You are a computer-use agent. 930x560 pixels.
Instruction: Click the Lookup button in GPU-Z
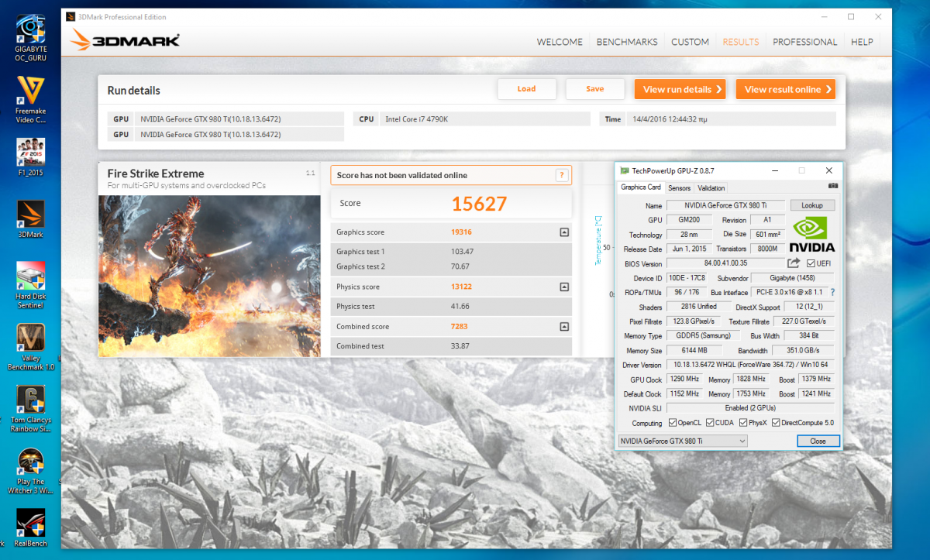(812, 205)
